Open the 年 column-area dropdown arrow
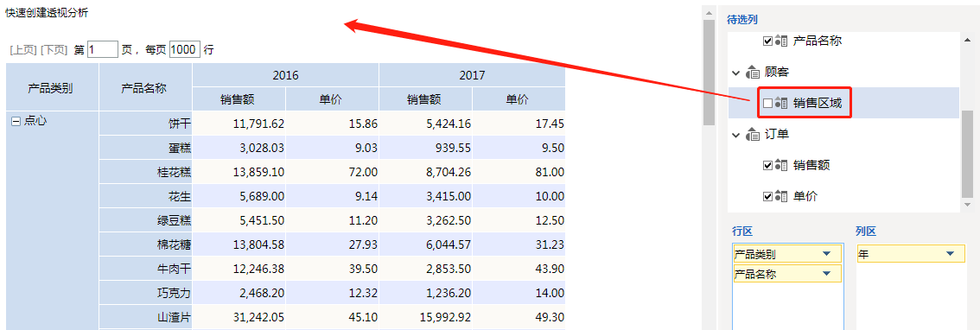980x330 pixels. pos(950,254)
